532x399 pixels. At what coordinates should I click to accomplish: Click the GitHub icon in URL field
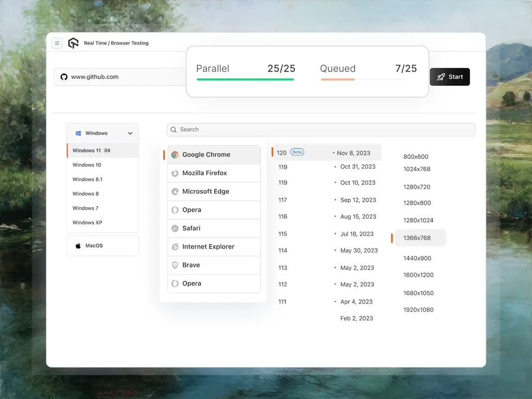coord(64,77)
